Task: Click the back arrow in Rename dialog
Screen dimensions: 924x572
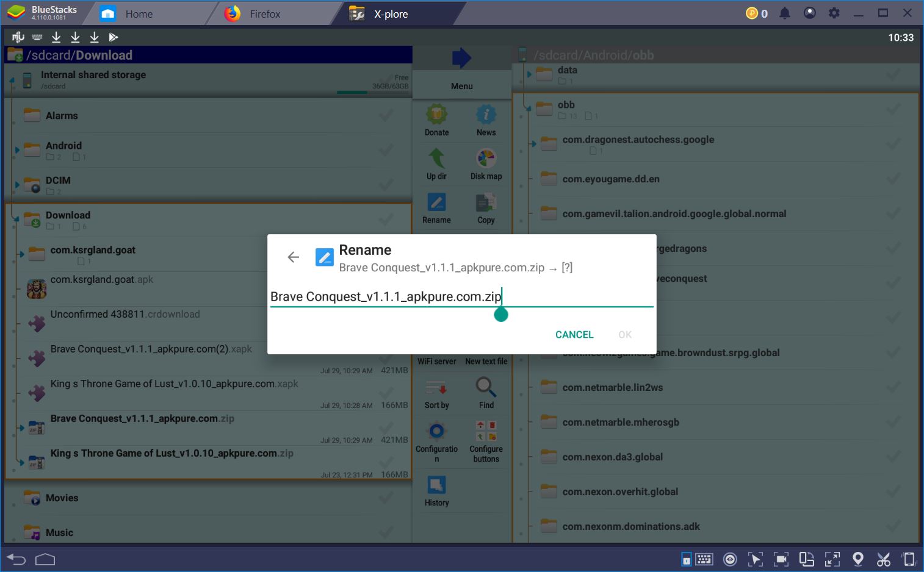Action: pyautogui.click(x=294, y=257)
